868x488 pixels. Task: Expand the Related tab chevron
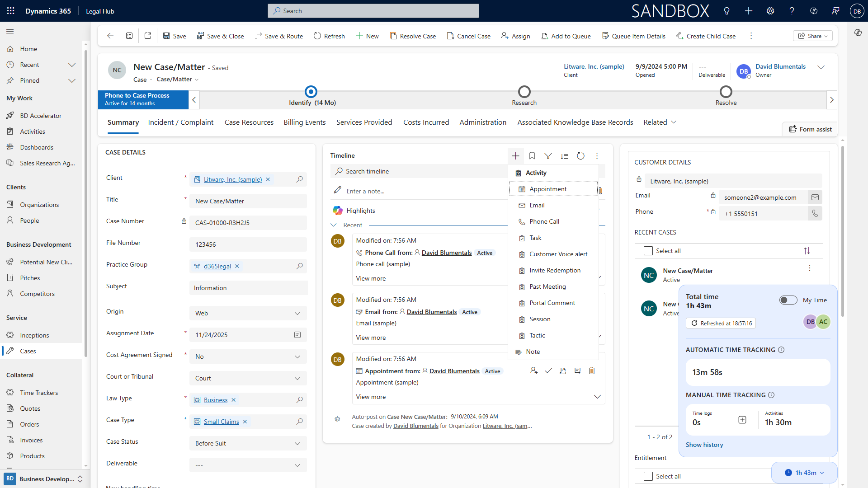tap(674, 122)
